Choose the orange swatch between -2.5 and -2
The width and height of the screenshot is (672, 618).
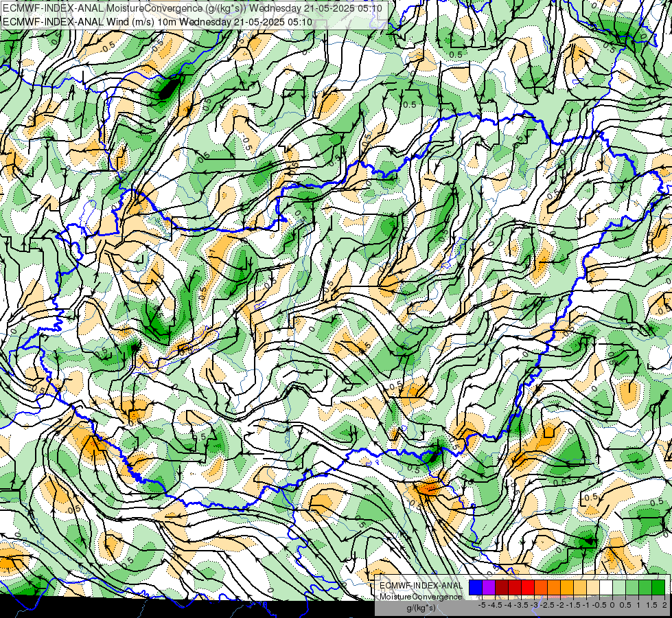pyautogui.click(x=554, y=588)
